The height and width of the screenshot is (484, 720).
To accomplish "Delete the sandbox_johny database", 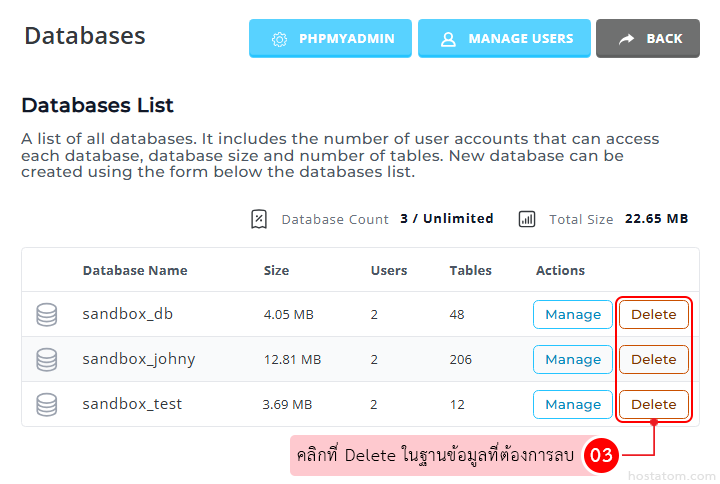I will click(653, 359).
